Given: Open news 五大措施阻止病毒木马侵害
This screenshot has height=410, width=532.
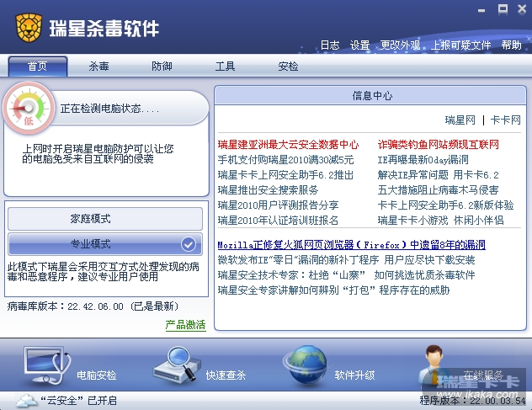Looking at the screenshot, I should 439,190.
